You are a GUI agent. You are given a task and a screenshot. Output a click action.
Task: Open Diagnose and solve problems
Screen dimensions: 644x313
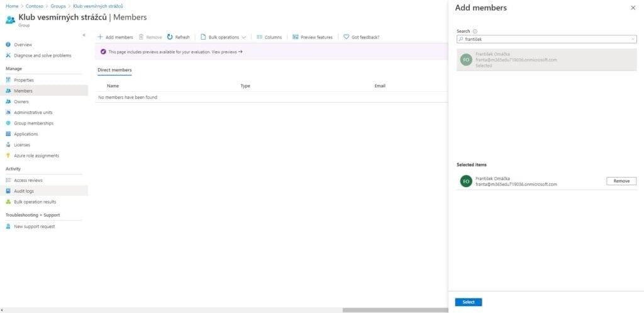(42, 55)
